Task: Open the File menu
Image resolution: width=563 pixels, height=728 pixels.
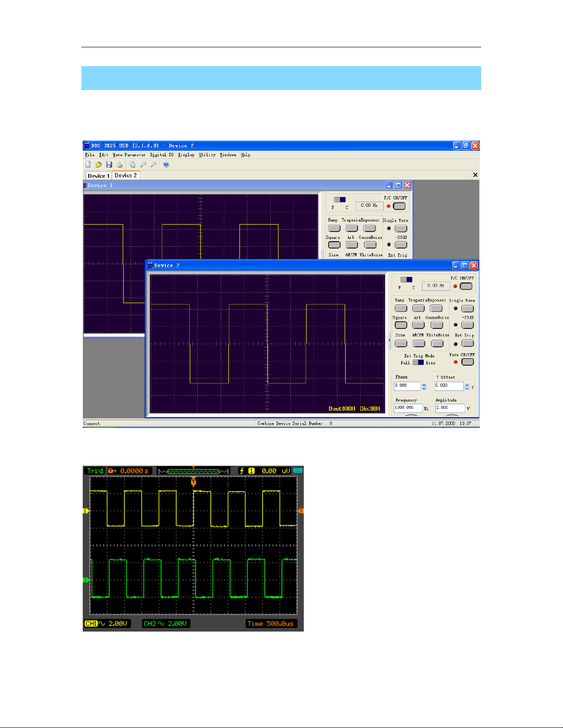Action: (90, 155)
